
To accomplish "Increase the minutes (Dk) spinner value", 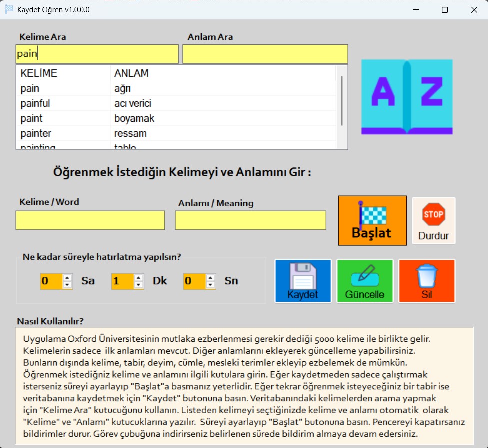I will point(138,277).
